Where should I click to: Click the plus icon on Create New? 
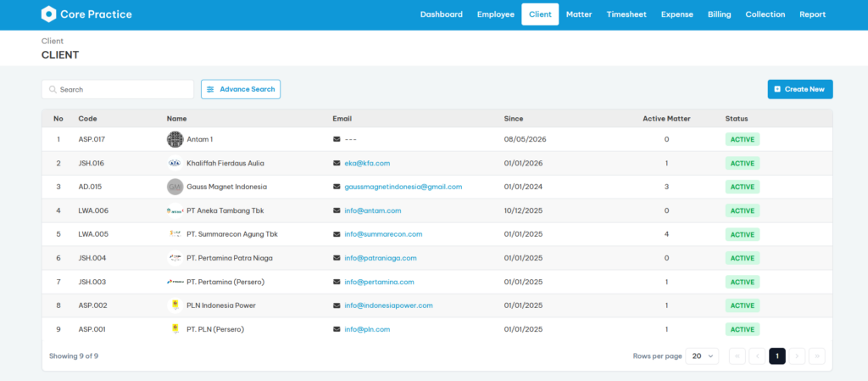coord(777,89)
